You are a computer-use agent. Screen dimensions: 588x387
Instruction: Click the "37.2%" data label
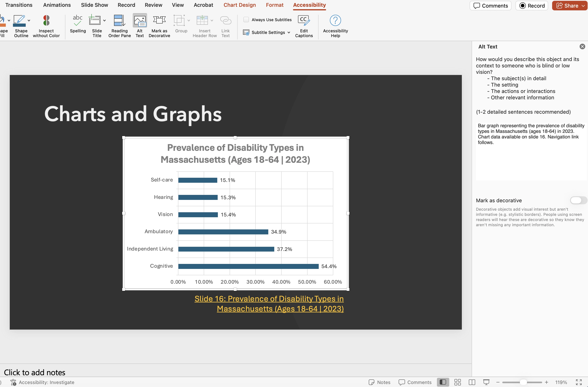click(284, 249)
